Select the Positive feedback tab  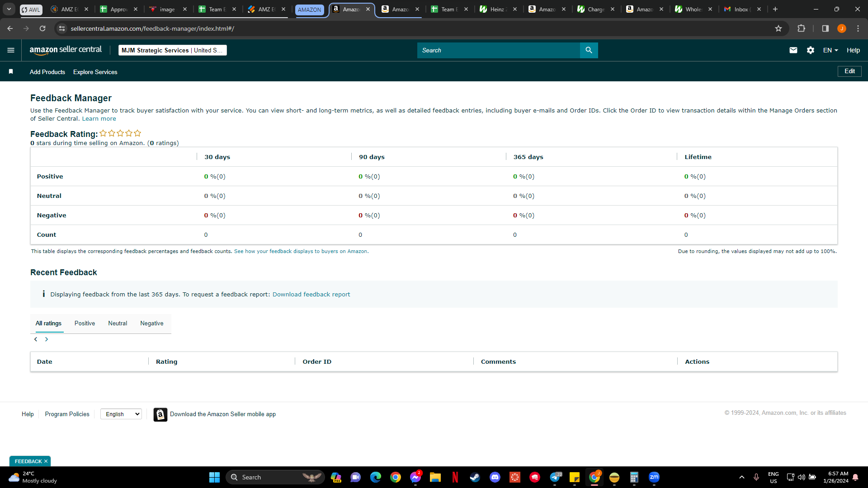(x=85, y=324)
